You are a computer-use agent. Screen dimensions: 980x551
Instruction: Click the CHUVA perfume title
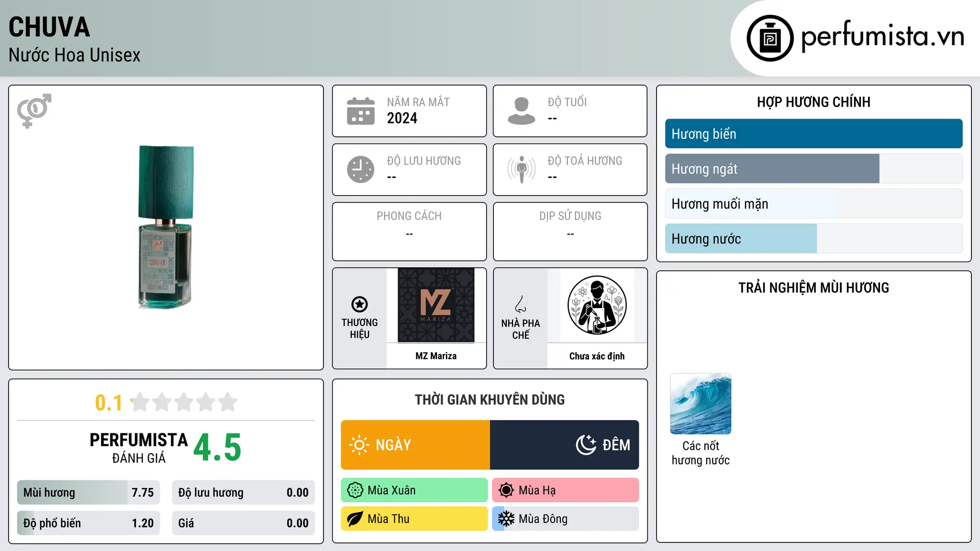click(x=49, y=27)
